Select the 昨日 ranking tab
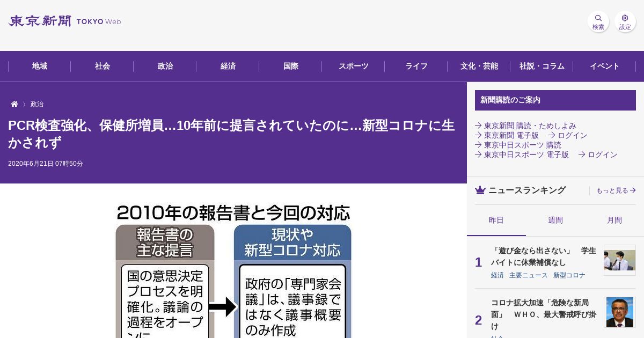Screen dimensions: 644x338 (496, 221)
